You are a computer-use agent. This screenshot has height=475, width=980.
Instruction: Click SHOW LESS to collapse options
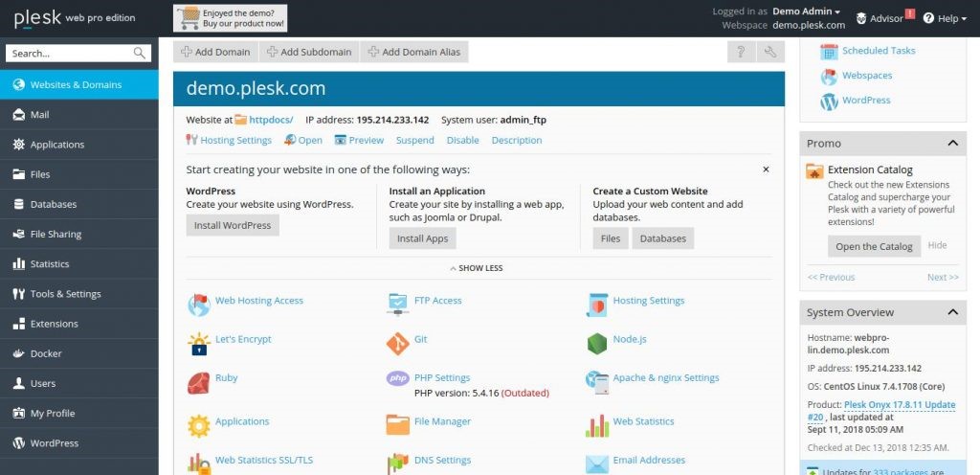pos(477,268)
